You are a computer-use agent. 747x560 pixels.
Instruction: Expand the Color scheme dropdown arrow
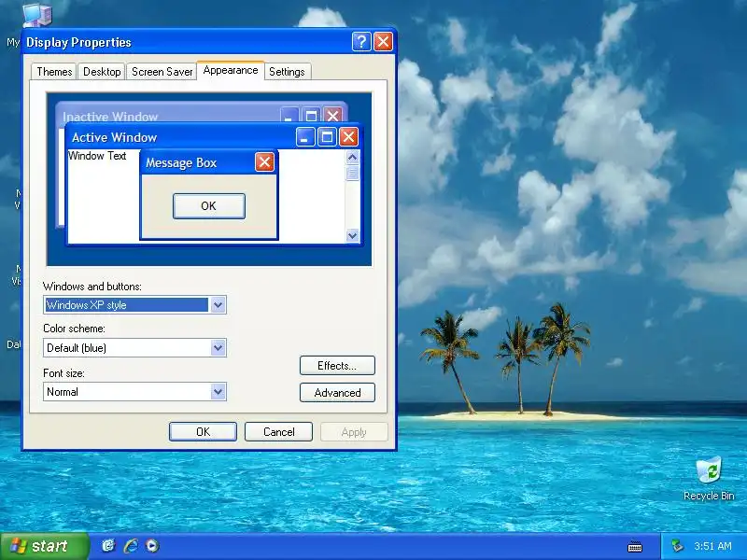point(218,347)
